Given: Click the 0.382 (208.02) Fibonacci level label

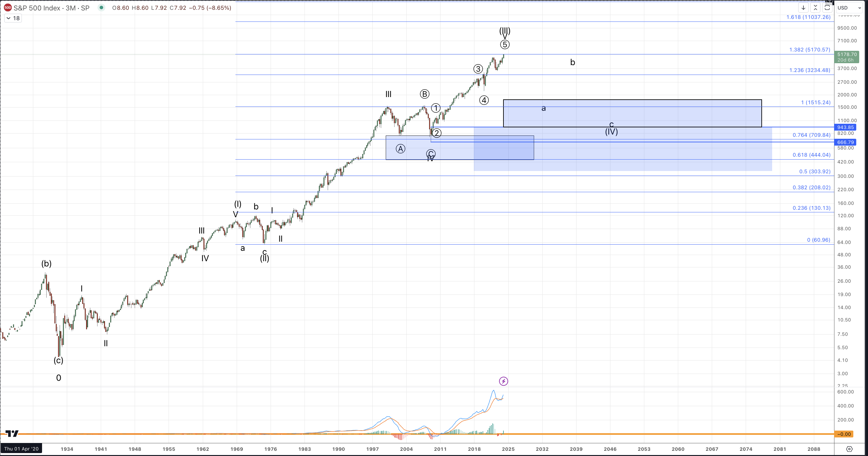Looking at the screenshot, I should tap(811, 188).
